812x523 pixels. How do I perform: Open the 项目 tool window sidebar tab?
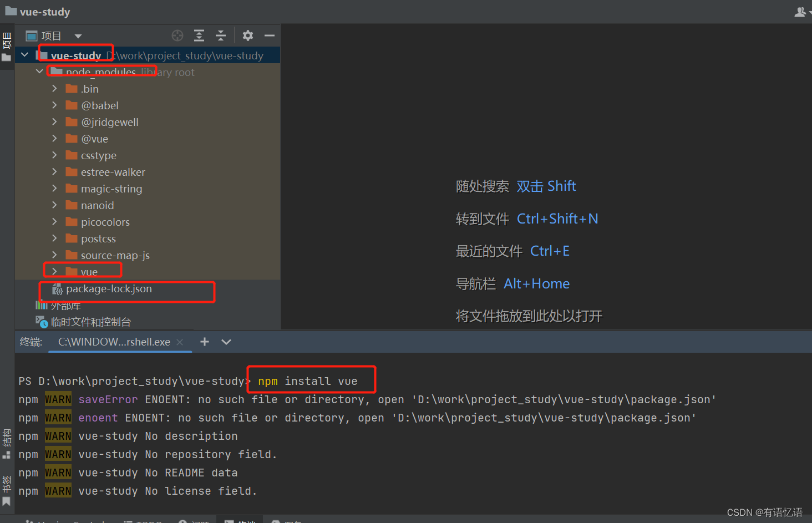tap(7, 47)
